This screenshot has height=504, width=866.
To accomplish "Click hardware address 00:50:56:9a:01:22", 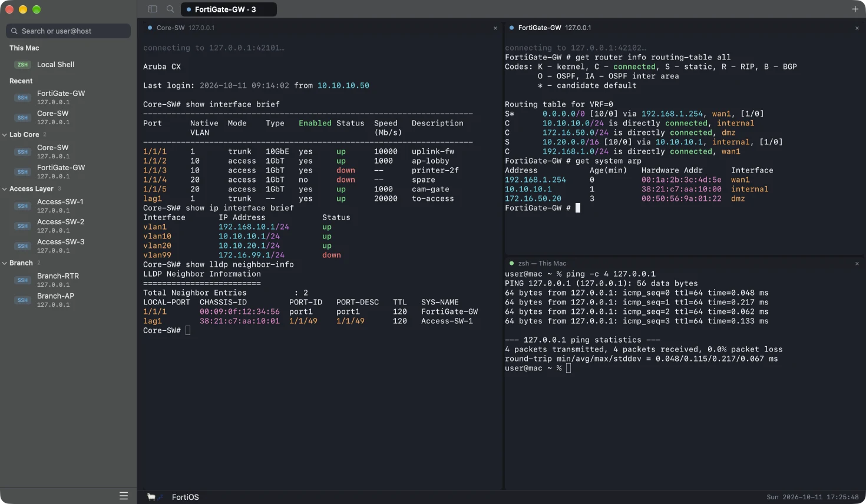I will (682, 198).
